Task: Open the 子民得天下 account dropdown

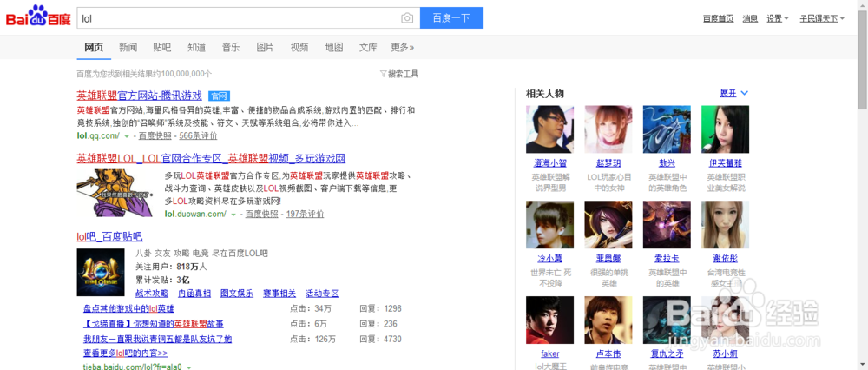Action: pyautogui.click(x=822, y=18)
